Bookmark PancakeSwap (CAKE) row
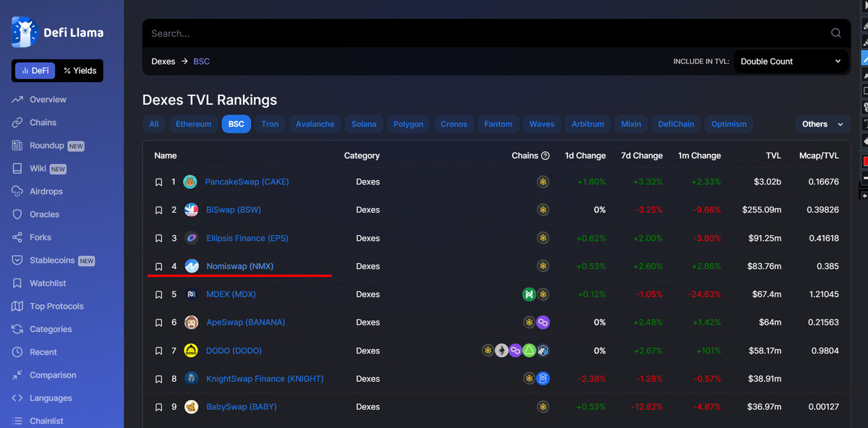Screen dimensions: 868x428 pyautogui.click(x=158, y=182)
